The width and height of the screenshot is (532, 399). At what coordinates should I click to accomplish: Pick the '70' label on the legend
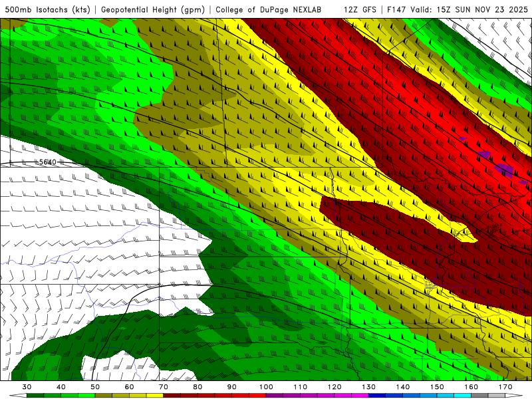point(164,387)
